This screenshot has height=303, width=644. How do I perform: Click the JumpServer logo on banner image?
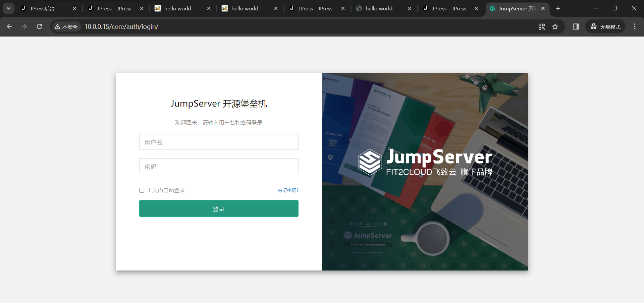pyautogui.click(x=425, y=162)
